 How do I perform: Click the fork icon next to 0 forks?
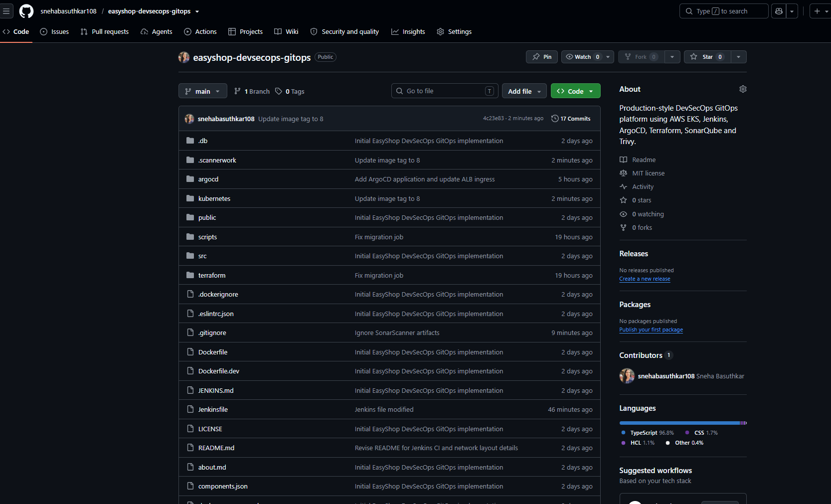623,227
